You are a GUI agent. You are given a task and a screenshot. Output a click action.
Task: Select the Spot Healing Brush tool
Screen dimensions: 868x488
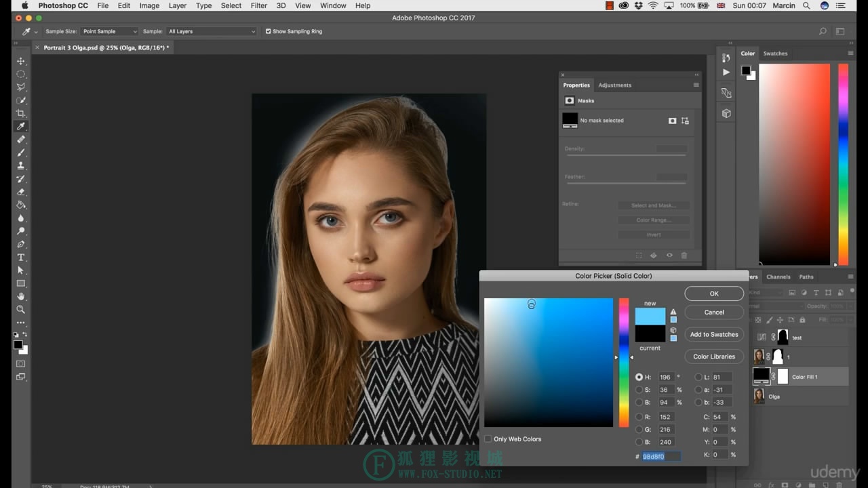point(21,139)
